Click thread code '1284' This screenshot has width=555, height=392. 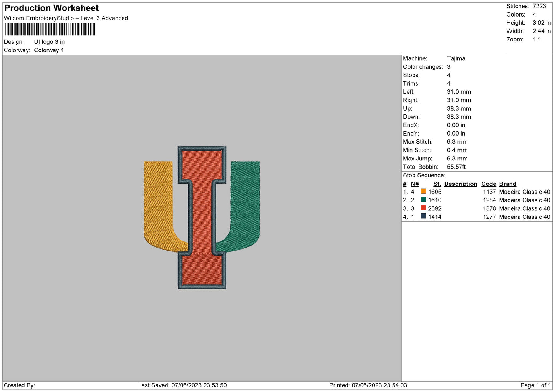tap(489, 200)
